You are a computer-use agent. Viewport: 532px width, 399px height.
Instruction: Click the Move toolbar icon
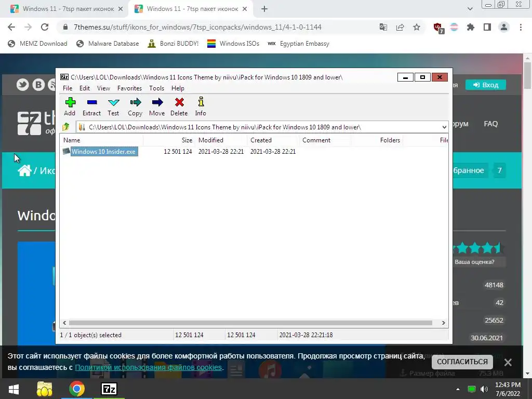click(157, 107)
